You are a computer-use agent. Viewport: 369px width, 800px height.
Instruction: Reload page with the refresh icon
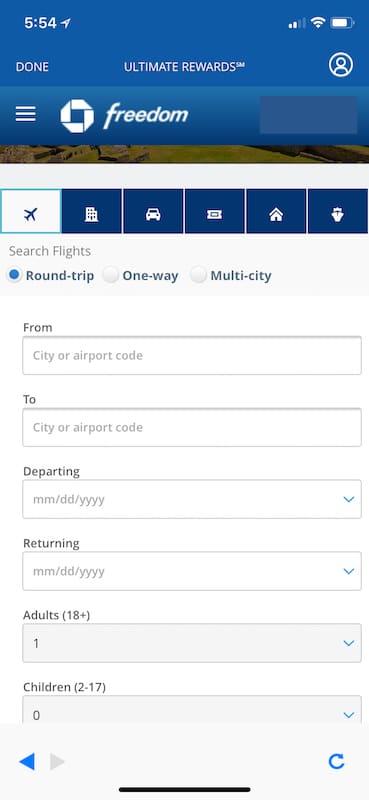[x=336, y=762]
